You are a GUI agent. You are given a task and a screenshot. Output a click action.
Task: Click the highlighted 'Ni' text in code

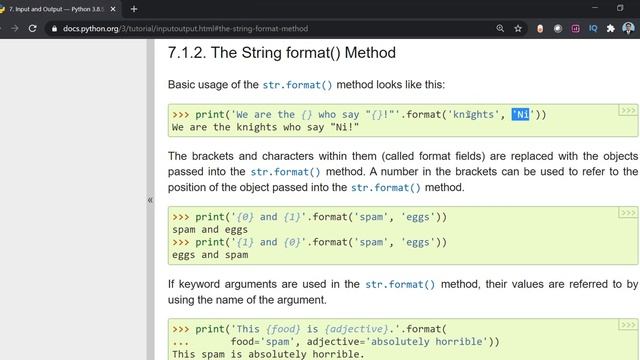pyautogui.click(x=520, y=115)
